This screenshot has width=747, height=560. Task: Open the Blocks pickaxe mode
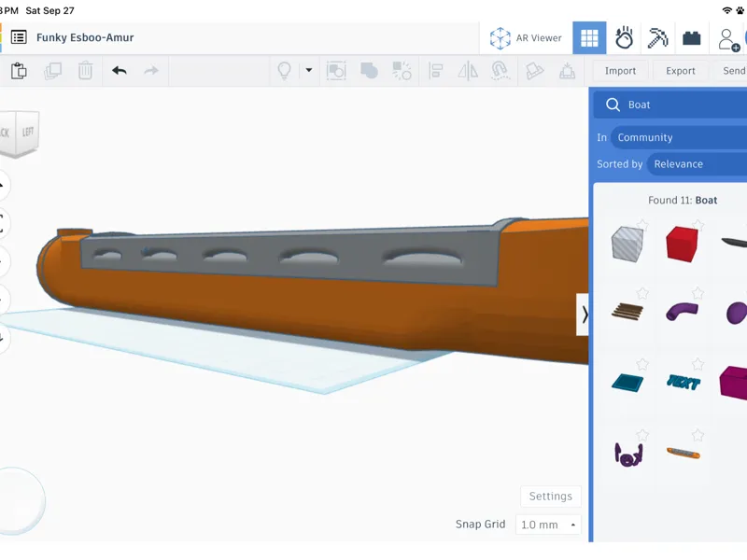[x=657, y=37]
